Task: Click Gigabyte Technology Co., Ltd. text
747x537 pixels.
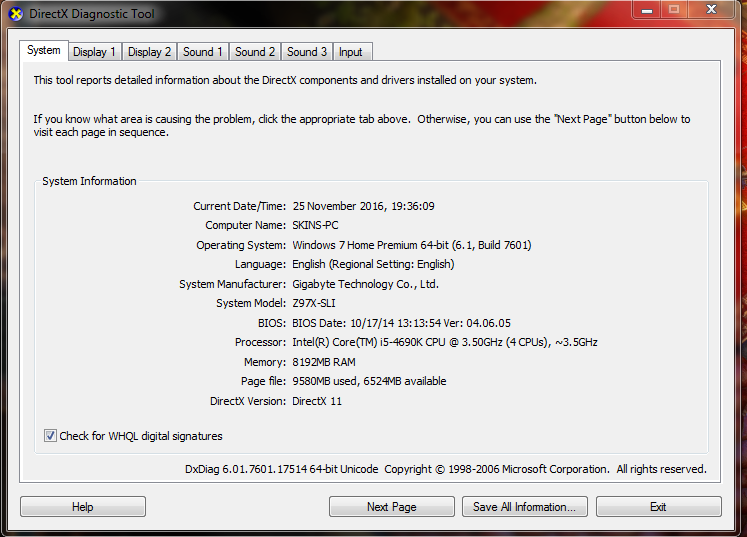Action: 365,284
